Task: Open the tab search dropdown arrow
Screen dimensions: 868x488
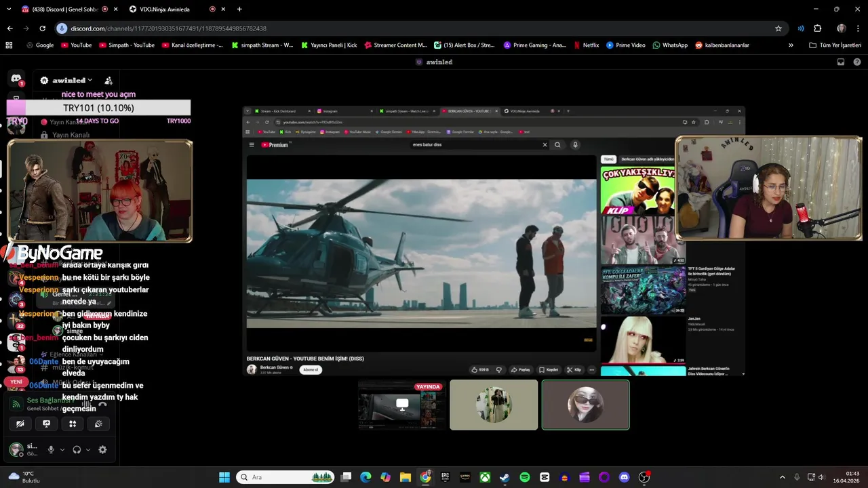Action: tap(9, 9)
